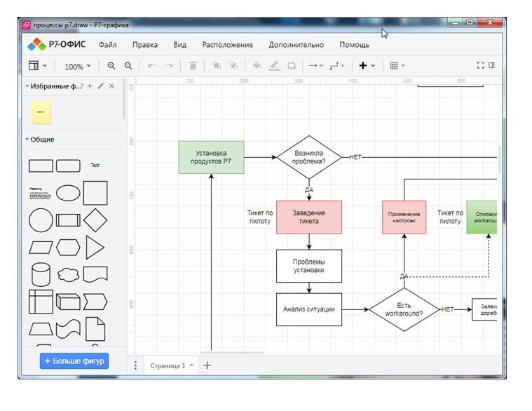This screenshot has width=532, height=411.
Task: Open the view layout dropdown
Action: [38, 66]
